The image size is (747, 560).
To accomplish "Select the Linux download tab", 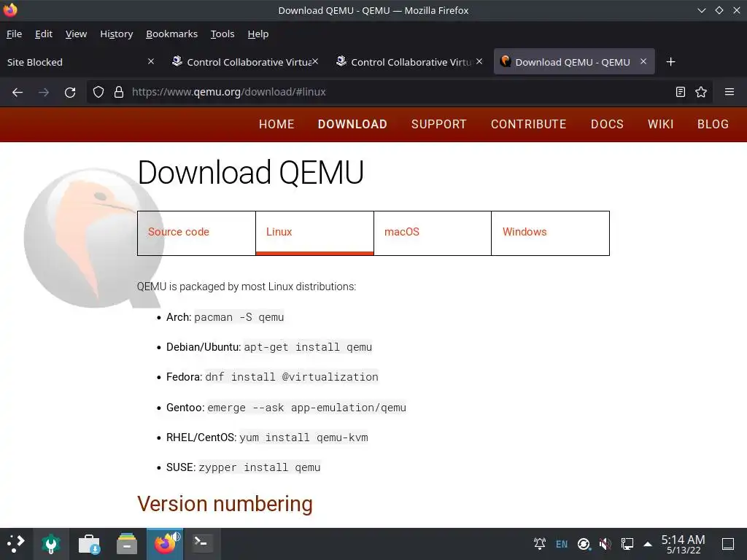I will pos(314,233).
